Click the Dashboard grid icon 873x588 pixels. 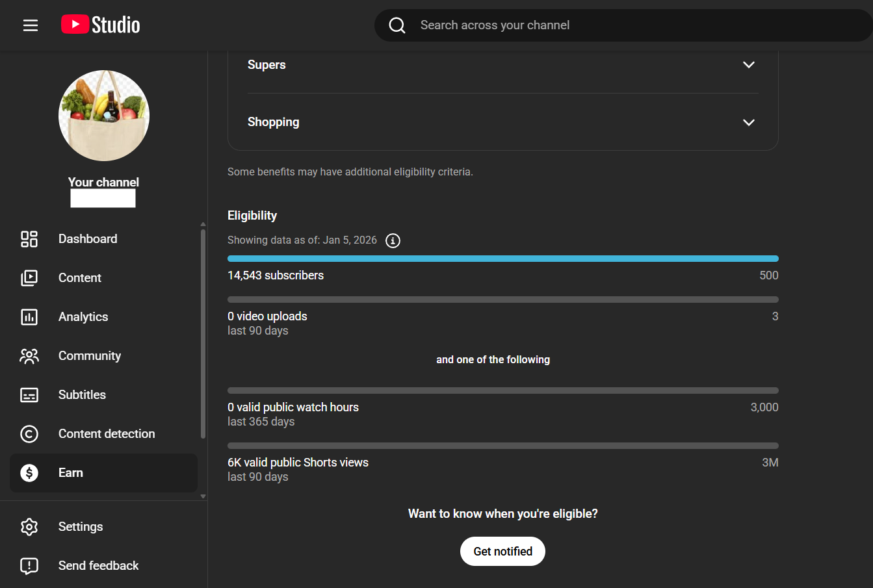click(x=29, y=239)
